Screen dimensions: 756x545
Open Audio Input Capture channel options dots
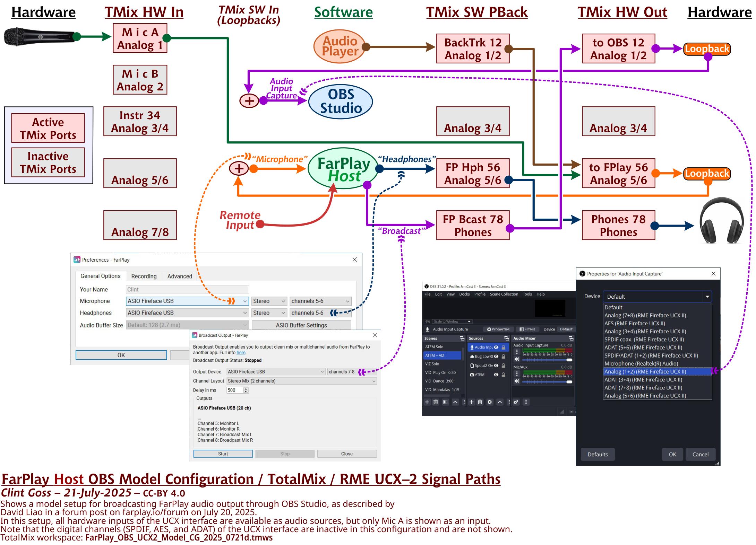point(517,352)
